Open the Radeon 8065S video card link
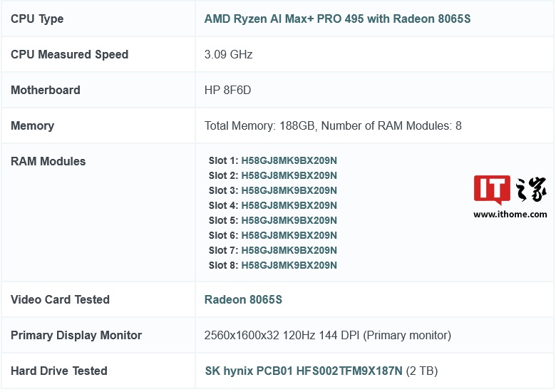Viewport: 556px width, 392px height. coord(243,299)
